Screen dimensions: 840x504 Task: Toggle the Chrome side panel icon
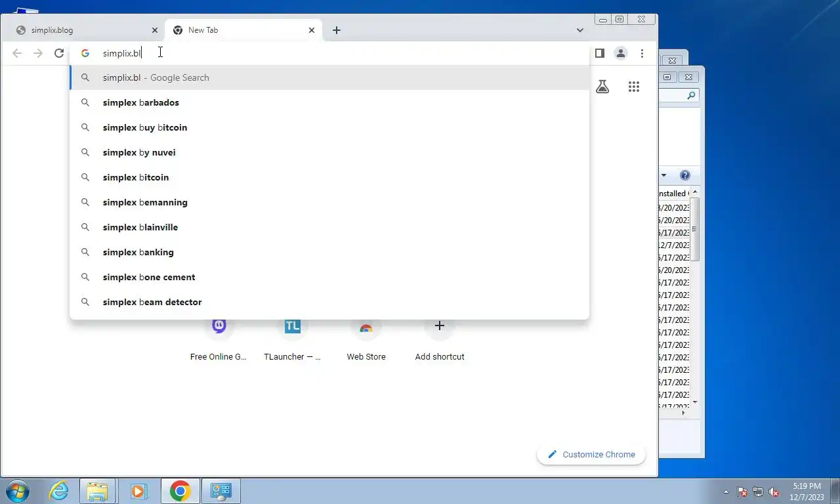point(599,53)
